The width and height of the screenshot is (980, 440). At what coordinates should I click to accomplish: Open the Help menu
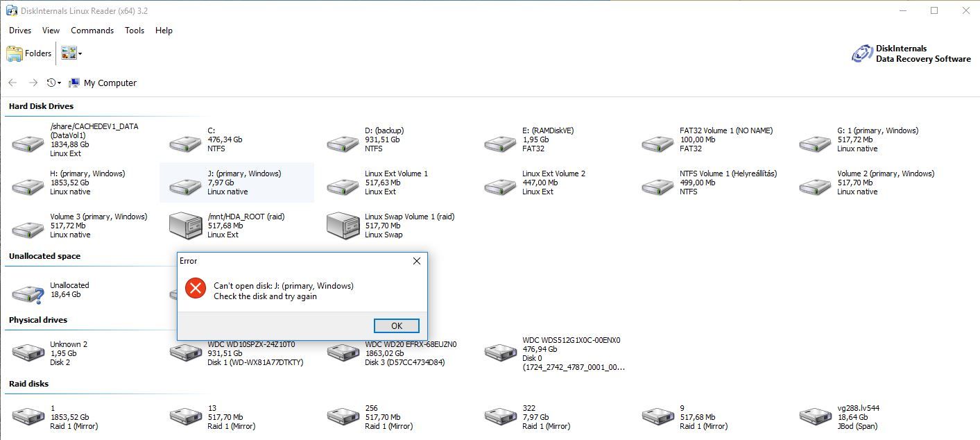(164, 31)
